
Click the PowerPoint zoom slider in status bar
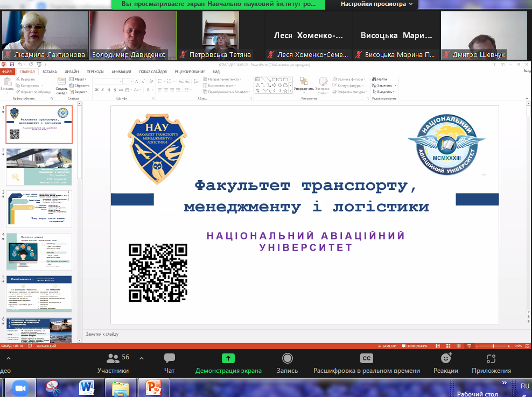[x=493, y=346]
